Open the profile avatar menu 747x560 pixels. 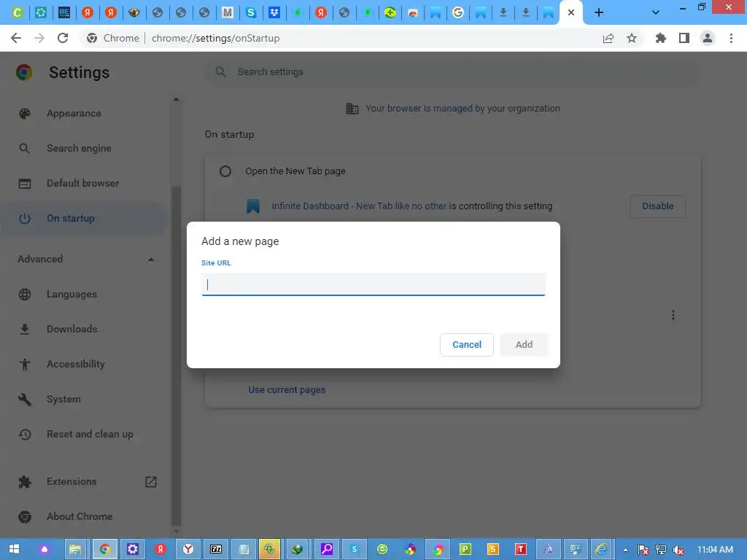pyautogui.click(x=708, y=38)
